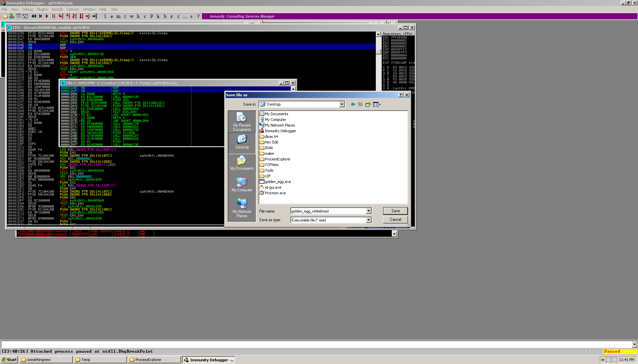This screenshot has height=364, width=638.
Task: Select Immunity Debugger shortcut in file list
Action: [x=278, y=131]
